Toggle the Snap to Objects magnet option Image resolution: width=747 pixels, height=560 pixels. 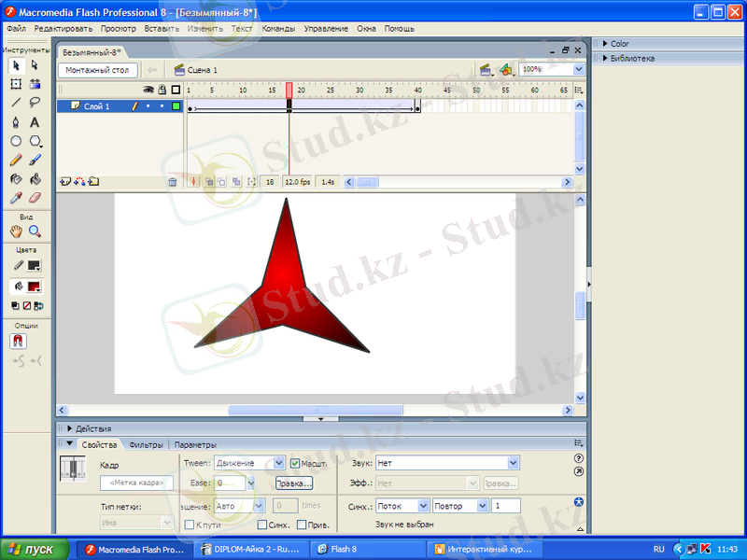pyautogui.click(x=18, y=342)
